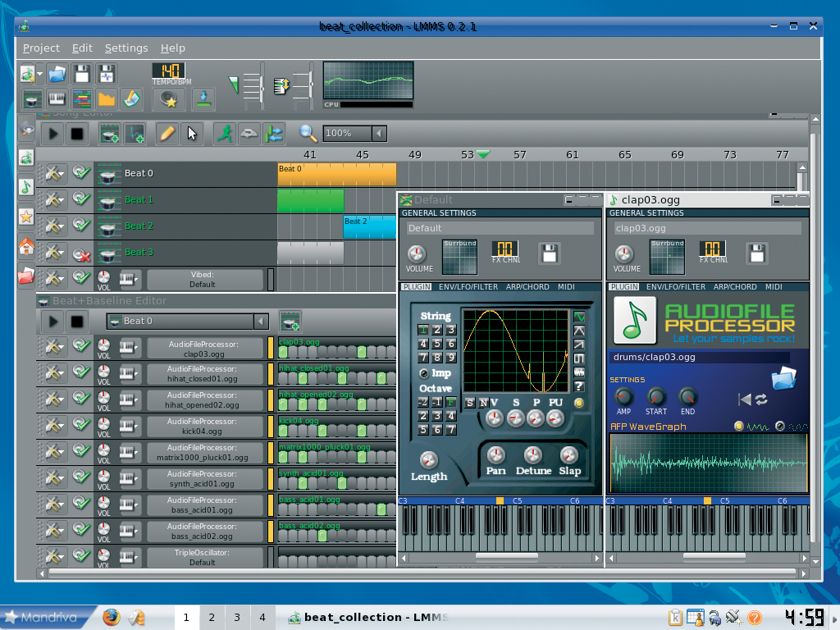Click the Length knob in Vibed
The height and width of the screenshot is (630, 840).
point(428,459)
